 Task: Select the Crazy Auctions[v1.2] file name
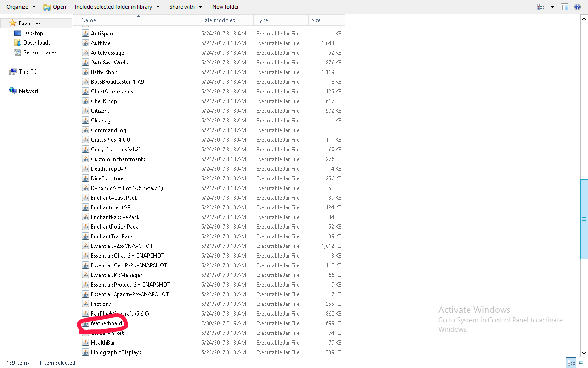click(x=116, y=149)
